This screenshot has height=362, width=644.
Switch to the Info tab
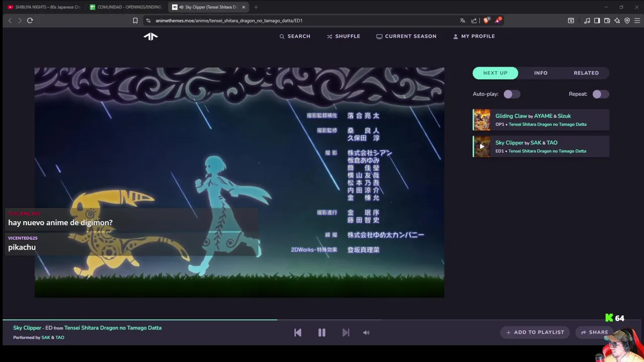(x=541, y=73)
